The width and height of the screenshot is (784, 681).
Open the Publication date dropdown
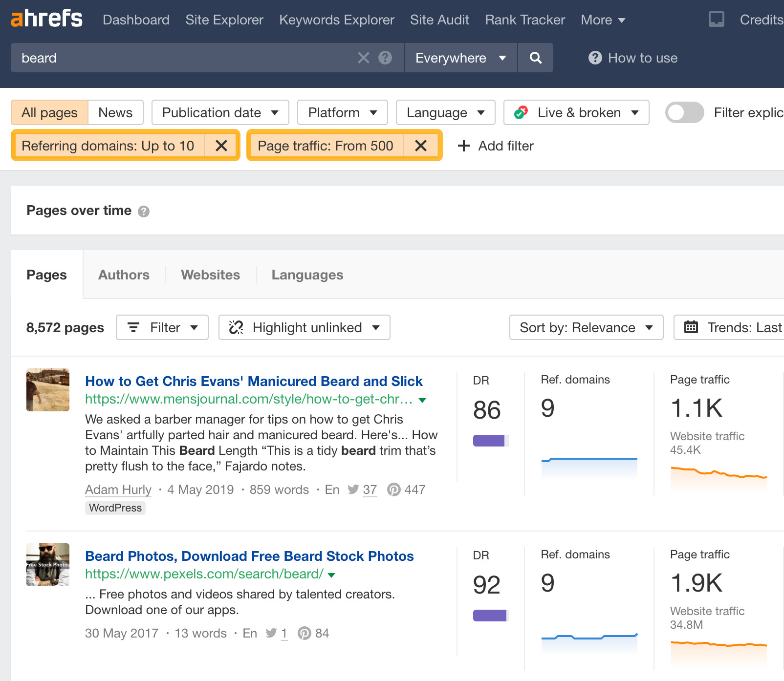click(x=220, y=112)
